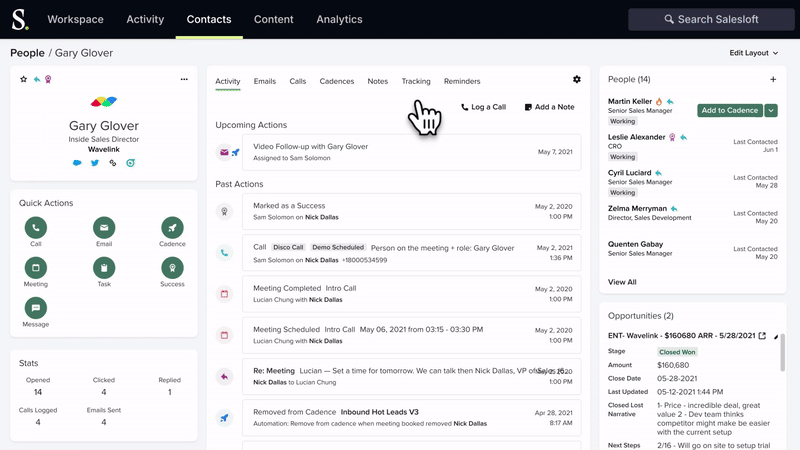Open the Video Follow-up with Gary Glover action
Viewport: 800px width, 450px height.
412,152
